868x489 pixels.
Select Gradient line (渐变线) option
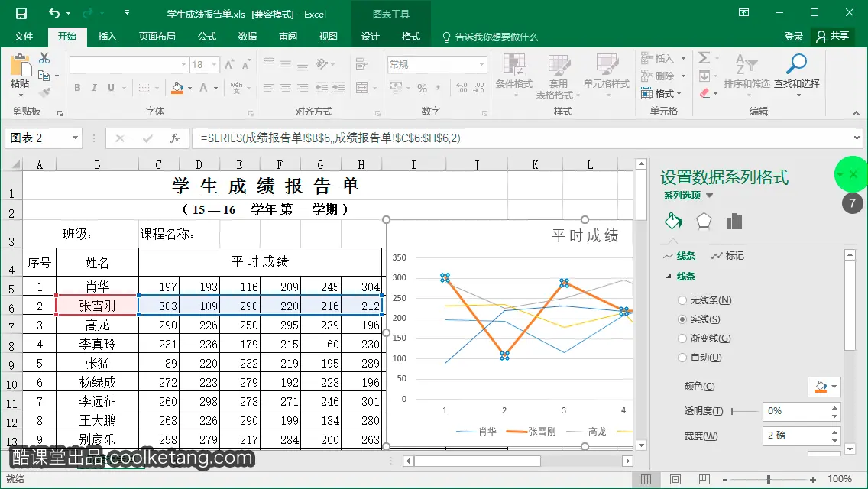point(704,338)
